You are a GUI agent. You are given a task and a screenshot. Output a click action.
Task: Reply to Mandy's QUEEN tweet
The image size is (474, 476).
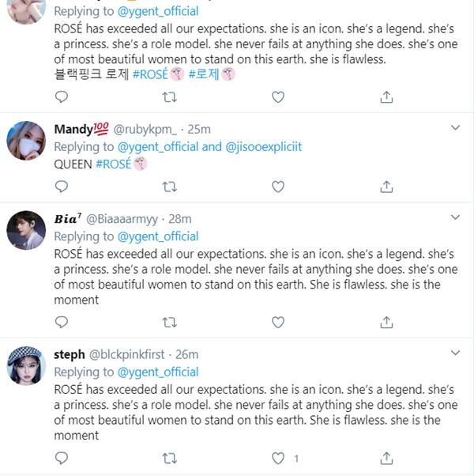coord(62,187)
